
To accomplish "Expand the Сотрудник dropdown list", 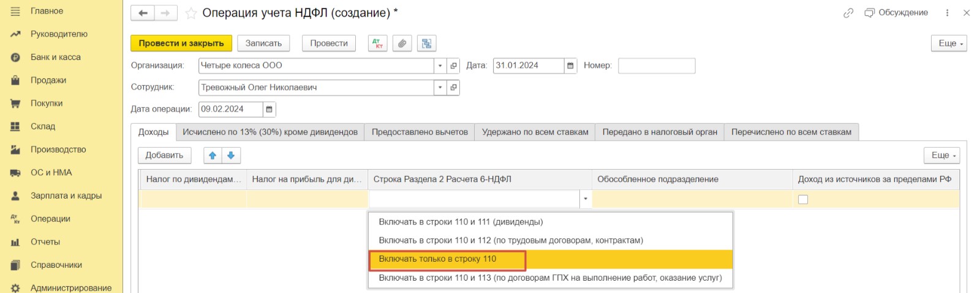I will coord(440,88).
